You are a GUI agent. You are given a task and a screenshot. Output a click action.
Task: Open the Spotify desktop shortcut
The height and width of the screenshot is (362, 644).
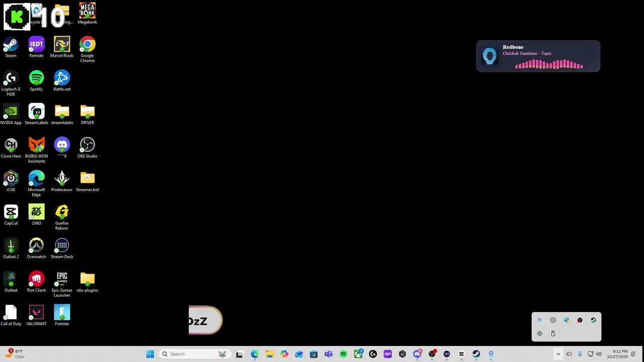pyautogui.click(x=36, y=80)
